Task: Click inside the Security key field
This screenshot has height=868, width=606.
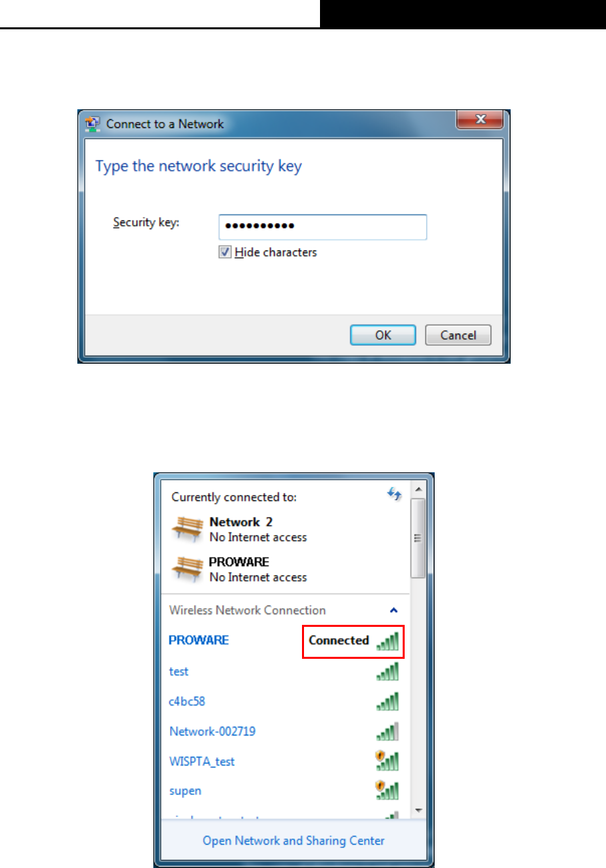Action: click(x=323, y=226)
